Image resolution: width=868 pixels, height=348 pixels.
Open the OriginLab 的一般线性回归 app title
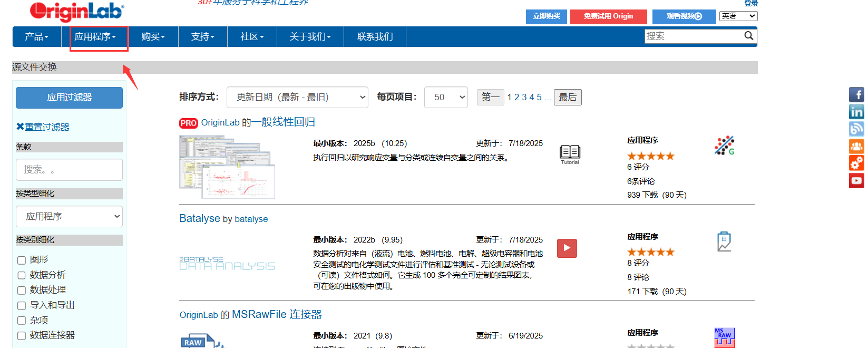tap(258, 122)
